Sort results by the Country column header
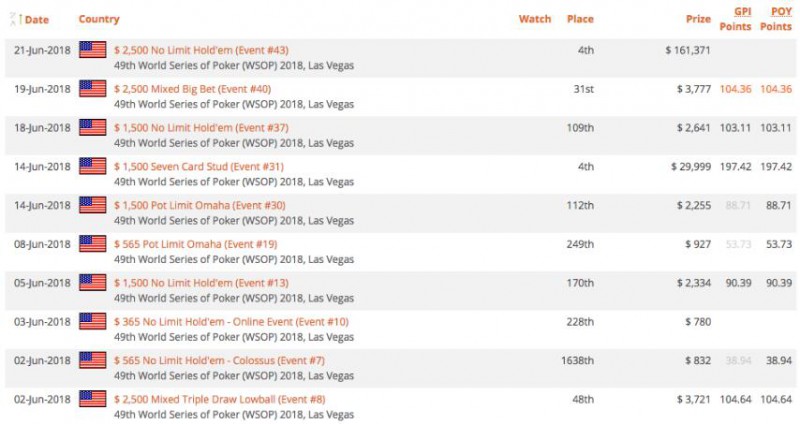This screenshot has height=424, width=800. tap(99, 19)
